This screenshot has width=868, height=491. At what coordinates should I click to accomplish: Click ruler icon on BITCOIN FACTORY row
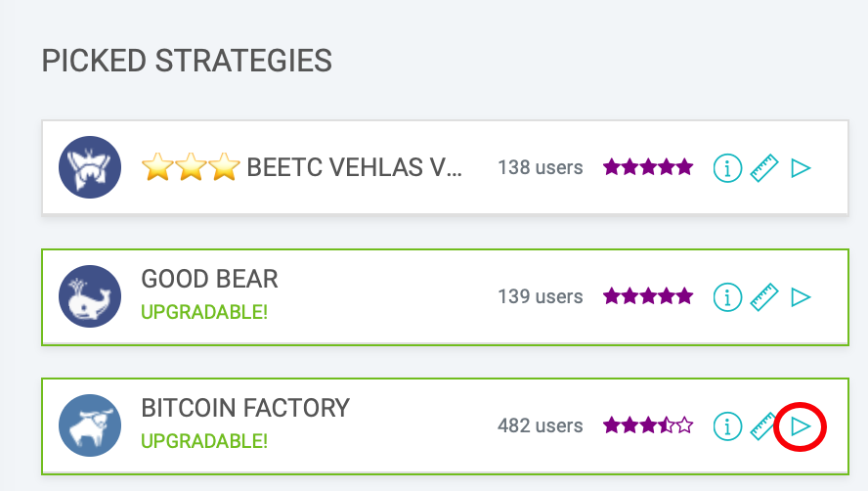tap(762, 426)
